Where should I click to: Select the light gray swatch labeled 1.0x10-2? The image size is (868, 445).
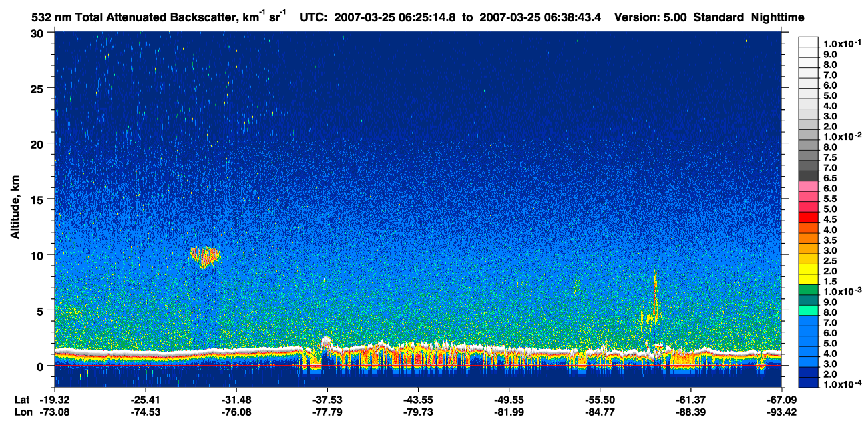tap(809, 135)
